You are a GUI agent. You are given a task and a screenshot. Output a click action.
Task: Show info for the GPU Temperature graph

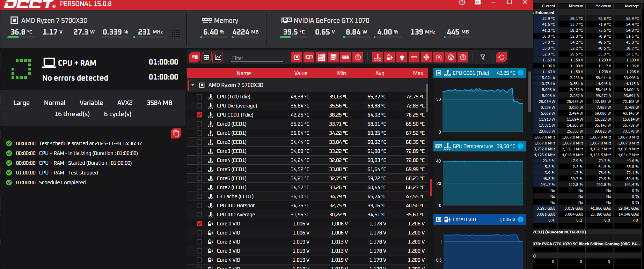coord(520,146)
